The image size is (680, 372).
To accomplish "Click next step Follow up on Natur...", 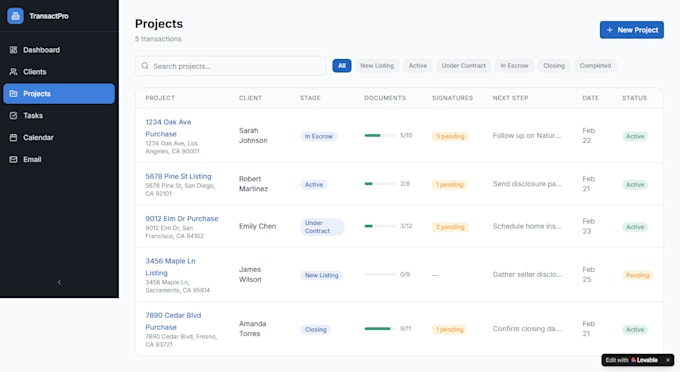I will pyautogui.click(x=526, y=135).
